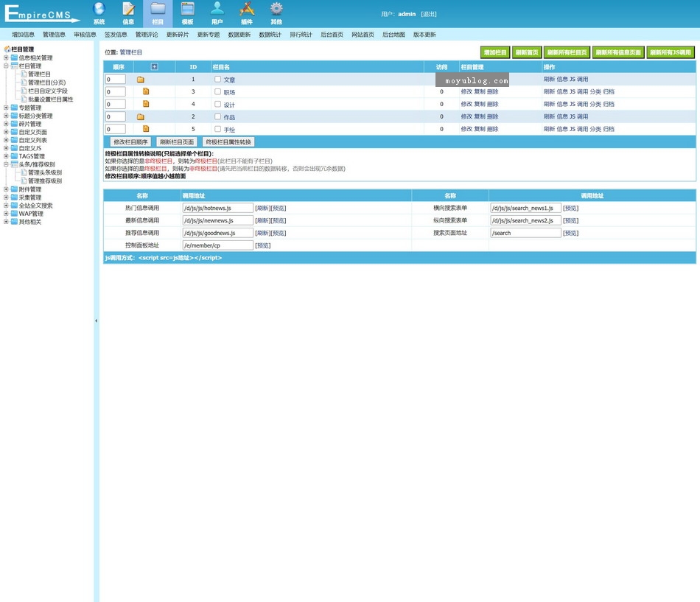Focus the order field in the 文章 row

(115, 80)
